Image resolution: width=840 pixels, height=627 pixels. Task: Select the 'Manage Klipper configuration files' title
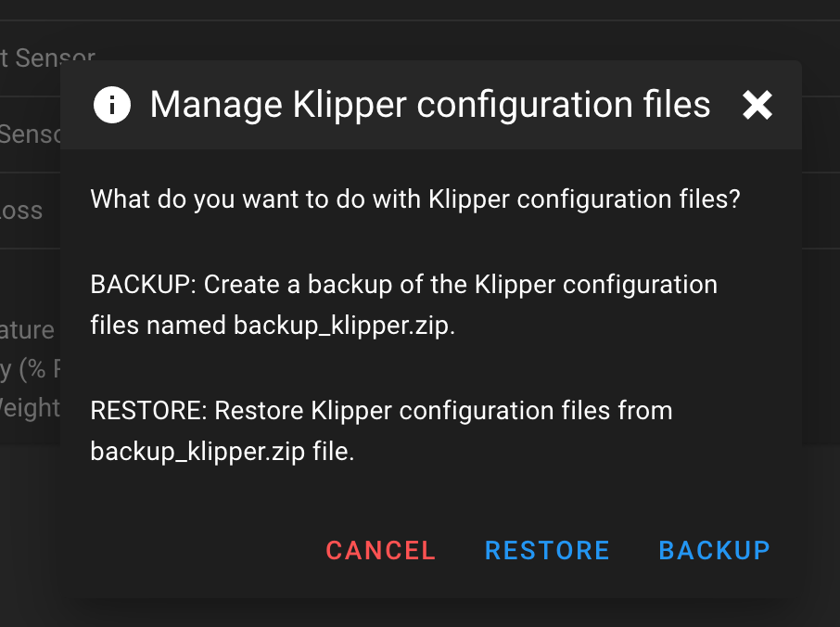430,105
